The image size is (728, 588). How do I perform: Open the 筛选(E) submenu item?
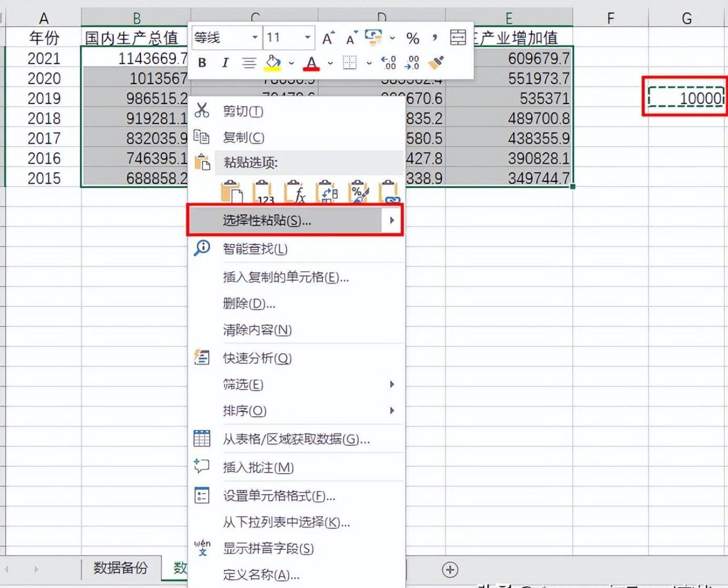coord(296,384)
